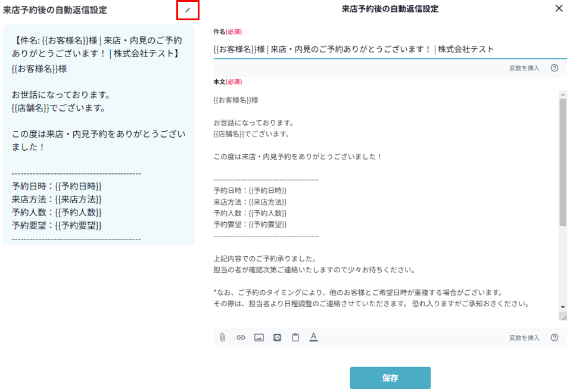Image resolution: width=570 pixels, height=392 pixels.
Task: Click the pencil edit icon beside the left-panel title
Action: point(188,10)
